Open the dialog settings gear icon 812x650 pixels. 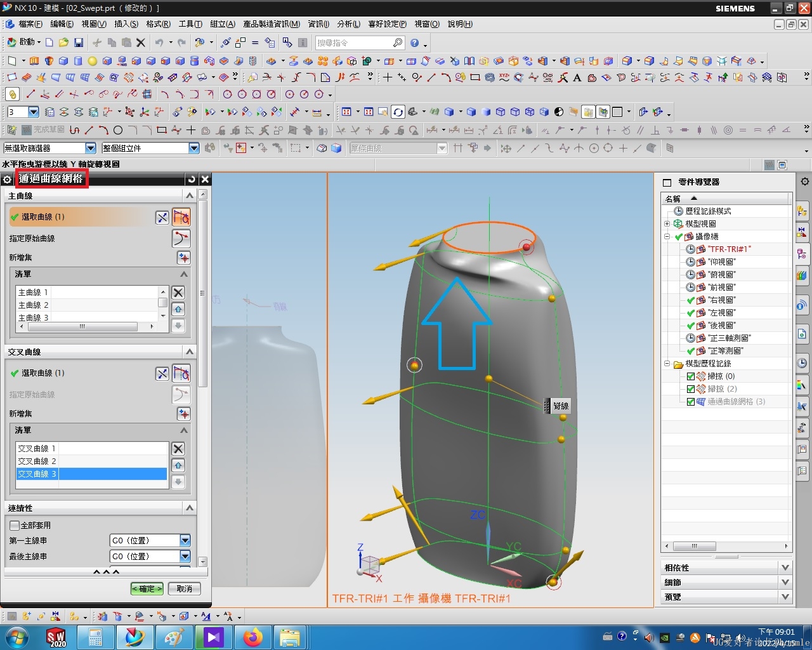pos(7,180)
